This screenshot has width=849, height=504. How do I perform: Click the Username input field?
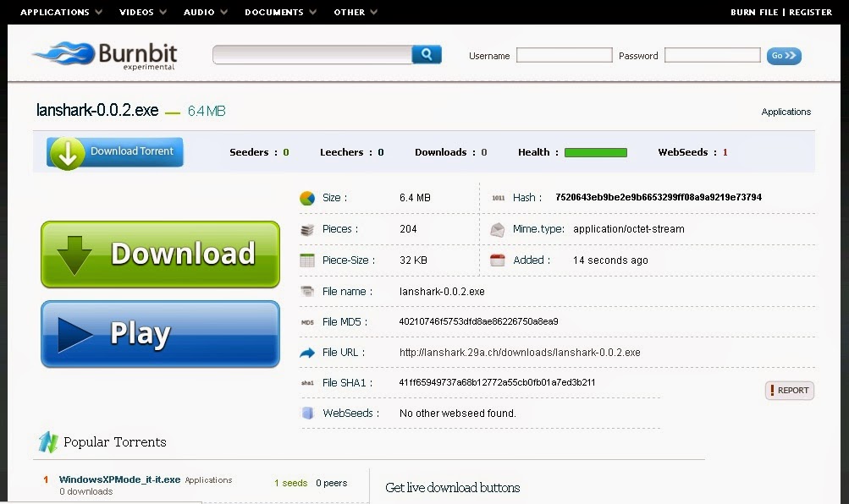tap(564, 54)
